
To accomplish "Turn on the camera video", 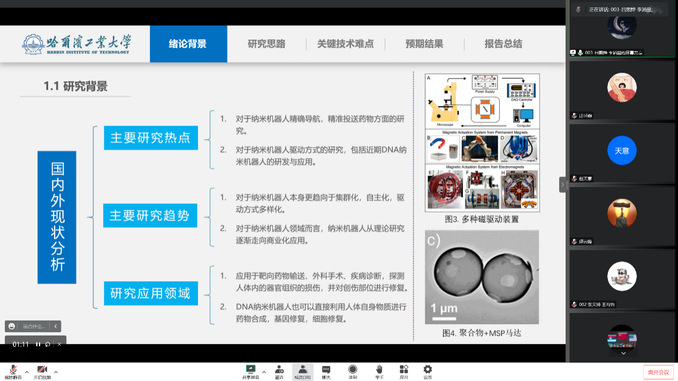I will [42, 372].
